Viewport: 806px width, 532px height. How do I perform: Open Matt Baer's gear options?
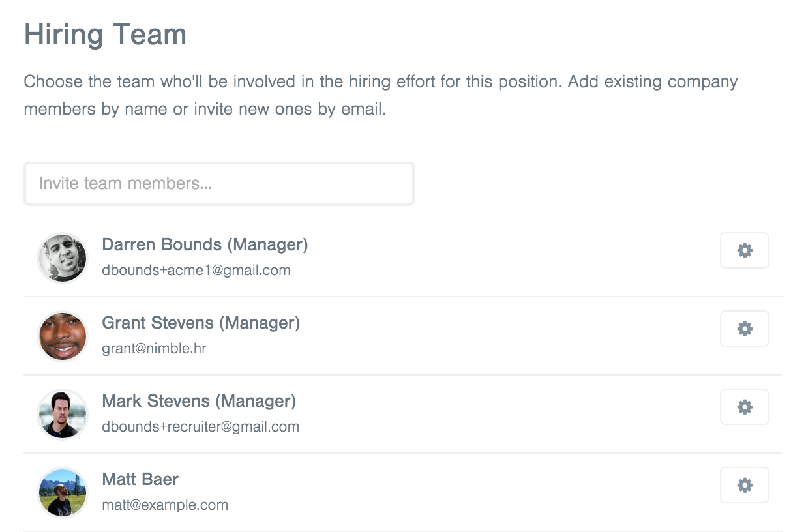(744, 485)
